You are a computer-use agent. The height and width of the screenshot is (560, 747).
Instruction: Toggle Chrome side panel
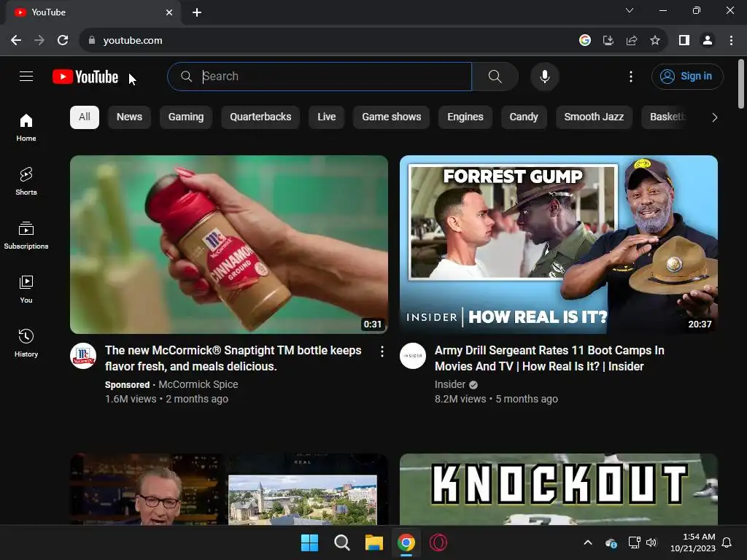[x=684, y=40]
